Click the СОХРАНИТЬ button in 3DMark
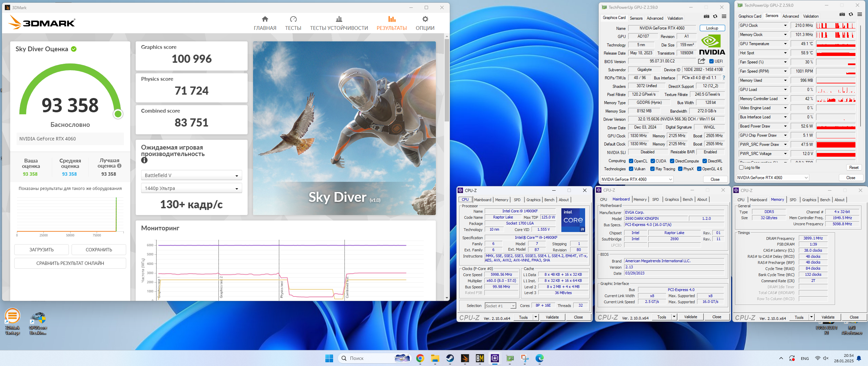This screenshot has height=366, width=868. coord(99,250)
